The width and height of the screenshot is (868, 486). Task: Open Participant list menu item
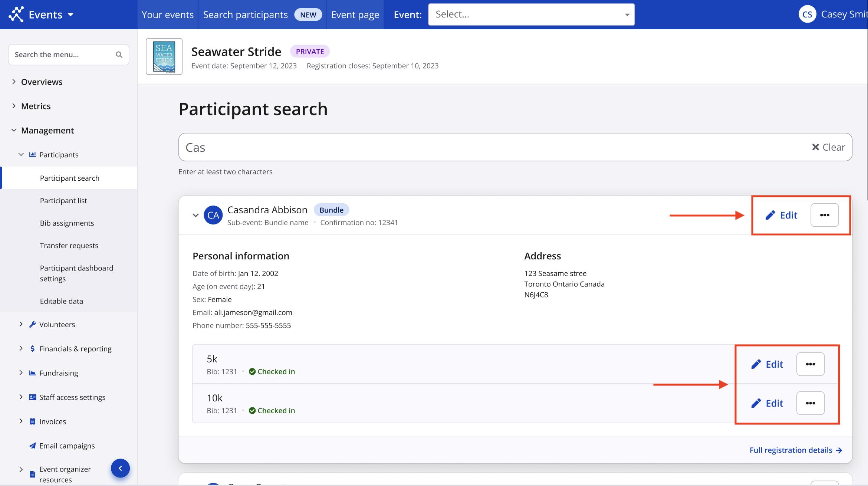point(63,201)
